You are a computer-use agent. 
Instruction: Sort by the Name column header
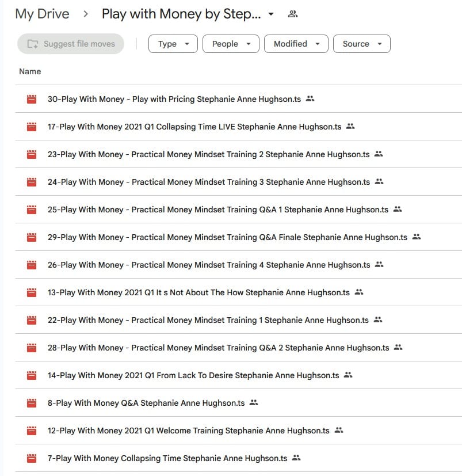pos(30,71)
